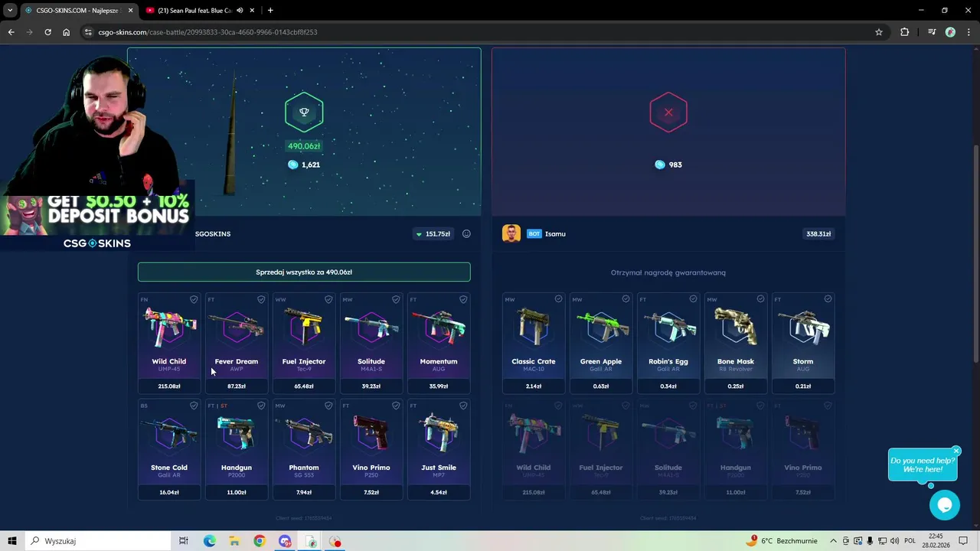Go back in browser

[11, 32]
